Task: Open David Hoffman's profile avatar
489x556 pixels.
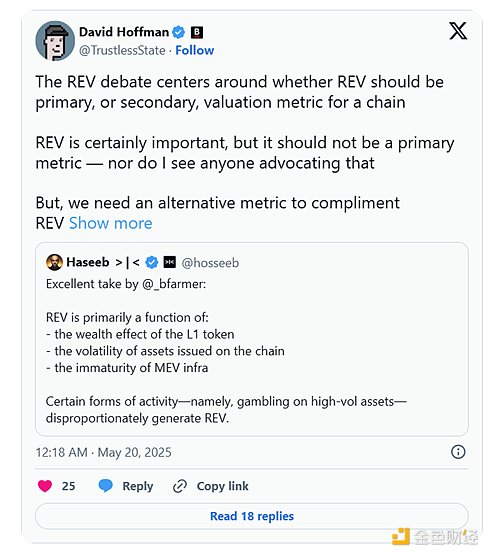Action: tap(55, 41)
